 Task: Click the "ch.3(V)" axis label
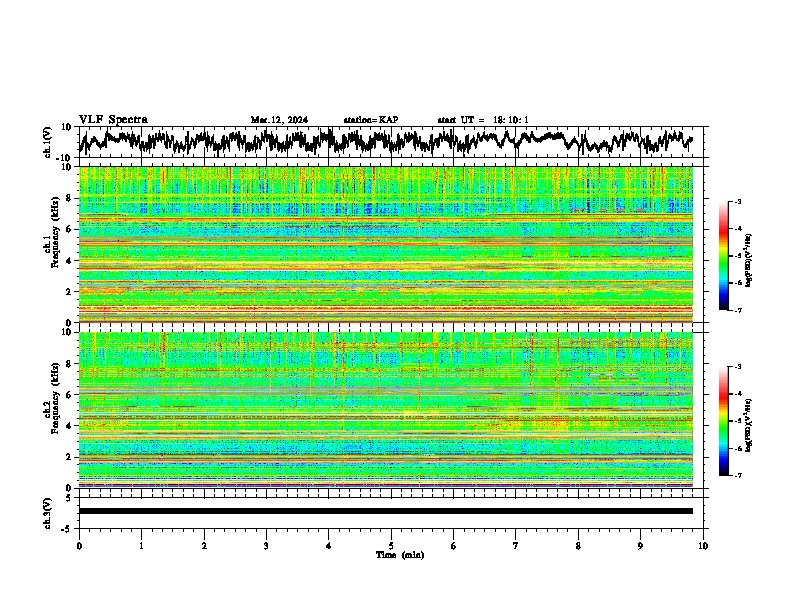48,513
